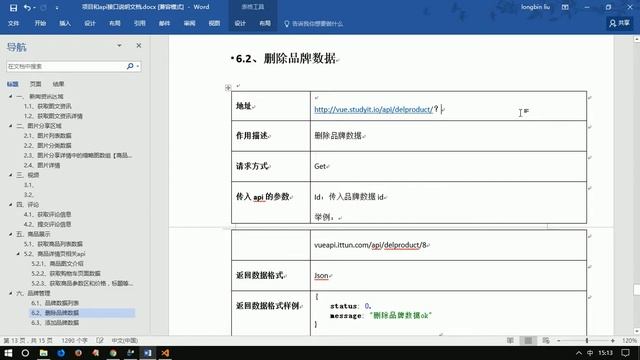This screenshot has height=360, width=640.
Task: Switch to the 插入 (Insert) ribbon tab
Action: coord(65,23)
